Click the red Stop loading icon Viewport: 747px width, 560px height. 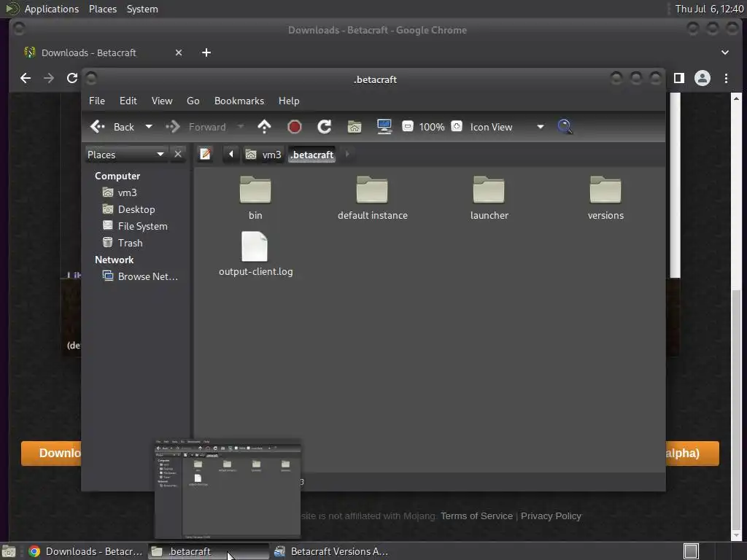click(x=295, y=127)
